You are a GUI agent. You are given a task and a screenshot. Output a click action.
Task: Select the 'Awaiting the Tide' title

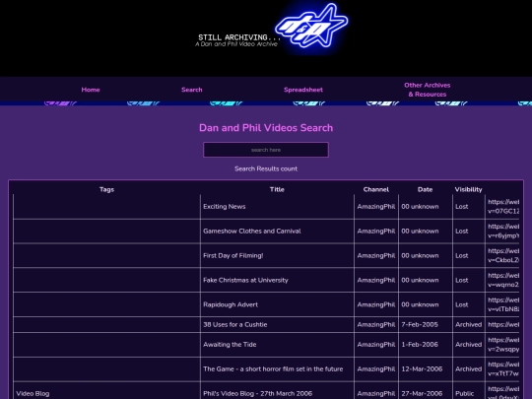(230, 345)
